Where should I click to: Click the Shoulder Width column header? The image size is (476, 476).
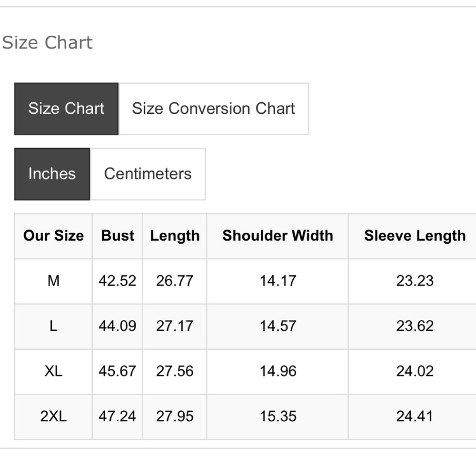pos(278,236)
